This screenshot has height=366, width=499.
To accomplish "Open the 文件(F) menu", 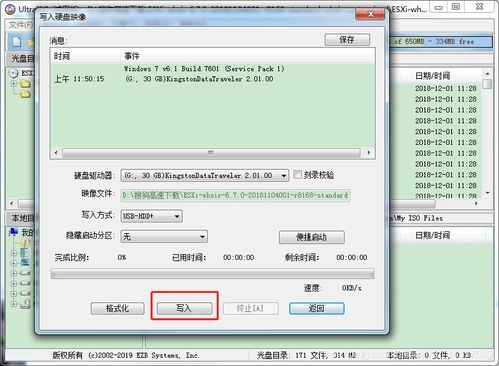I will tap(21, 25).
